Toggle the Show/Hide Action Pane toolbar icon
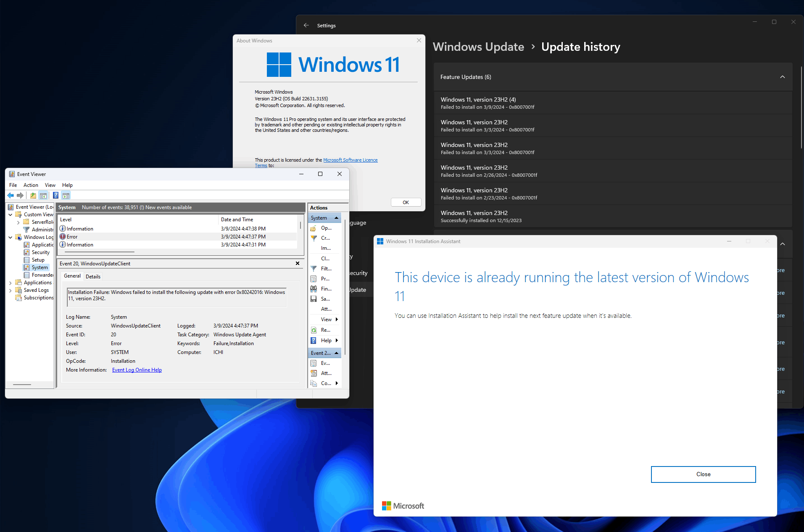 click(x=66, y=195)
